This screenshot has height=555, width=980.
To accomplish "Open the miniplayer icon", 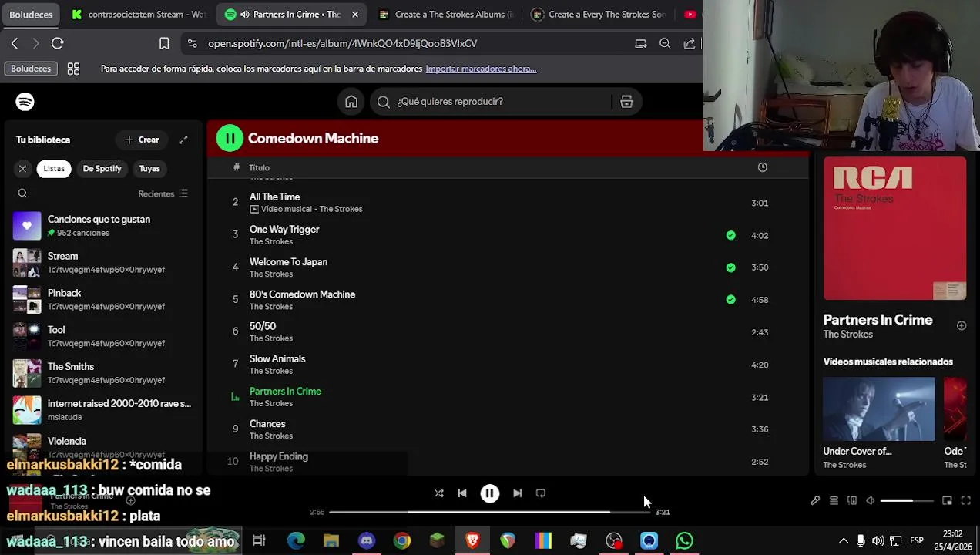I will coord(947,501).
